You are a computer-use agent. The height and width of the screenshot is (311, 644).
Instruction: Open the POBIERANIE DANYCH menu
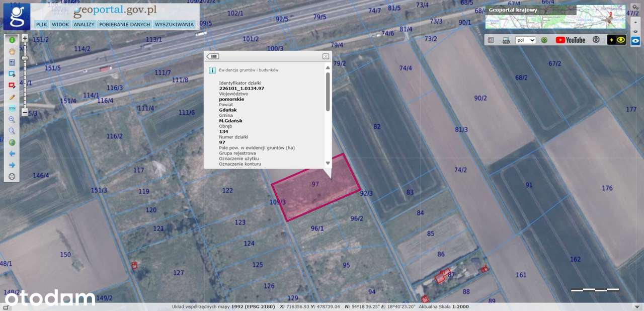[x=125, y=24]
